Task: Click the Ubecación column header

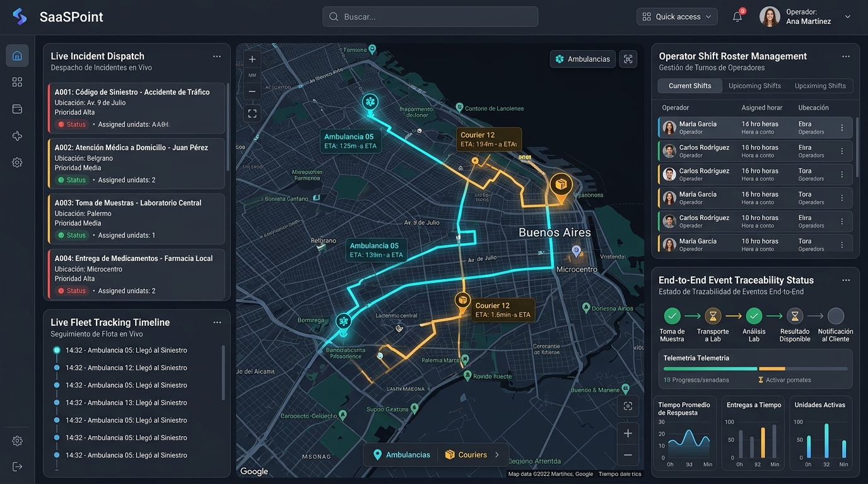Action: (x=813, y=108)
